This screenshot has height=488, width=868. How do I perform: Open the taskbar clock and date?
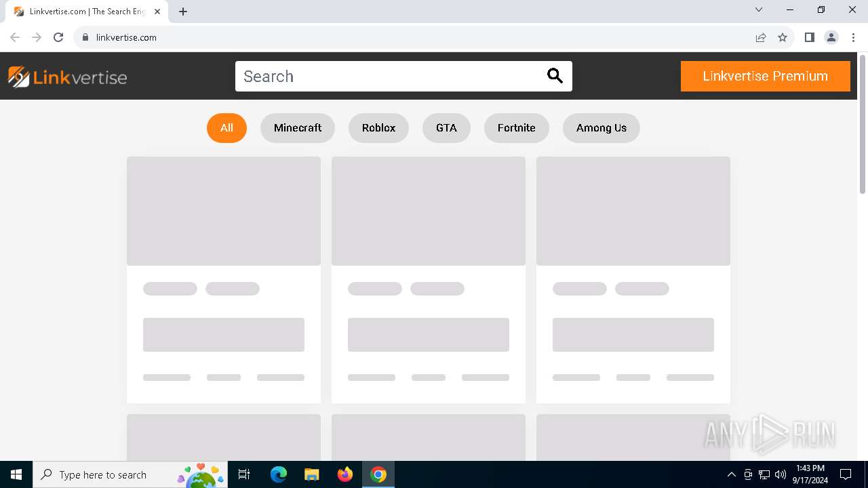[810, 474]
